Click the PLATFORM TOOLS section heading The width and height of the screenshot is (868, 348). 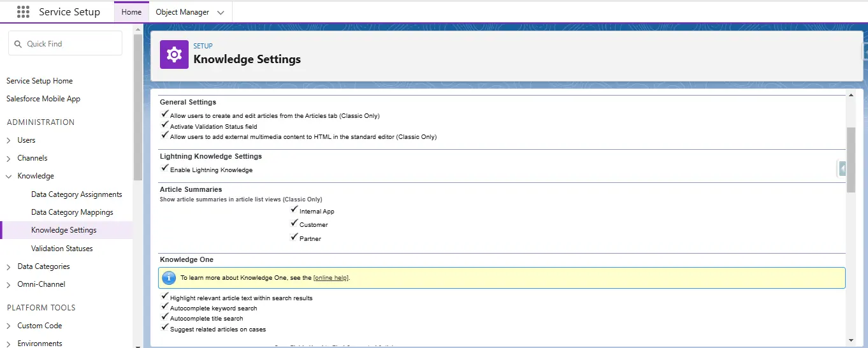tap(41, 308)
